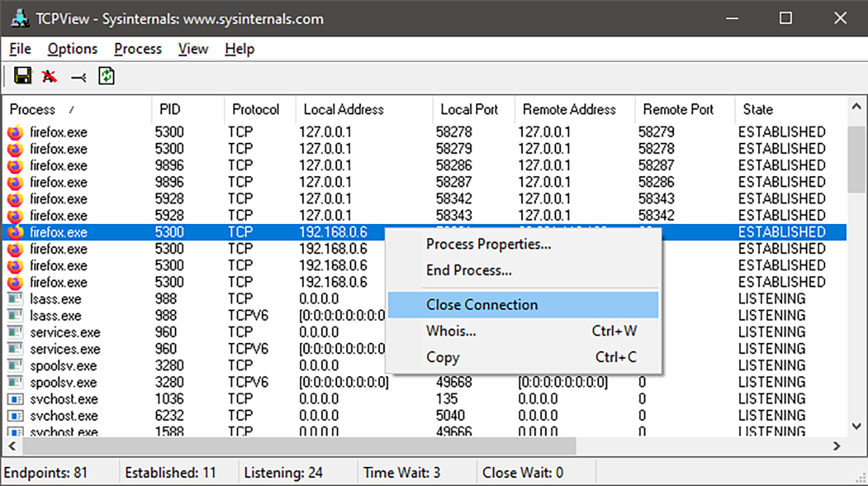Image resolution: width=868 pixels, height=486 pixels.
Task: Click the horizontal scrollbar thumb
Action: click(299, 446)
